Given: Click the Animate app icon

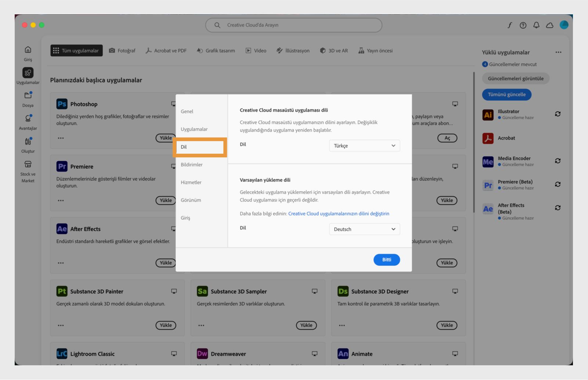Looking at the screenshot, I should click(343, 354).
